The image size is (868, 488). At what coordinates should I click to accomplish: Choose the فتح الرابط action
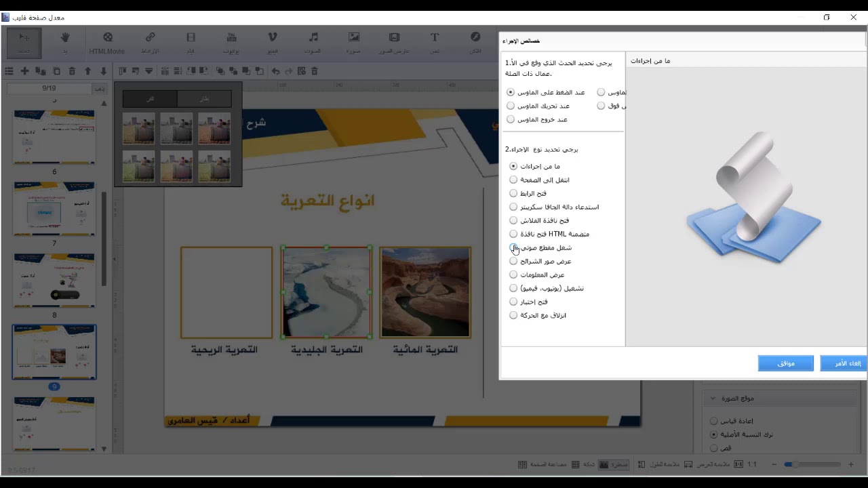pos(528,193)
